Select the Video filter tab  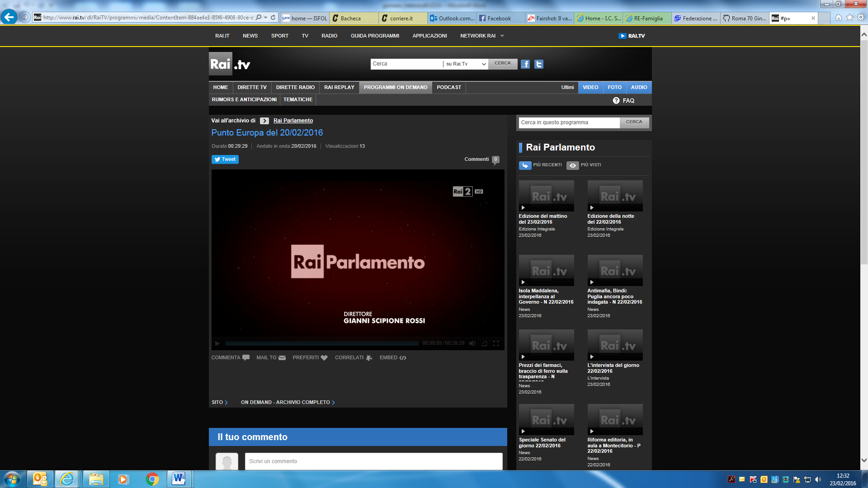click(x=590, y=88)
